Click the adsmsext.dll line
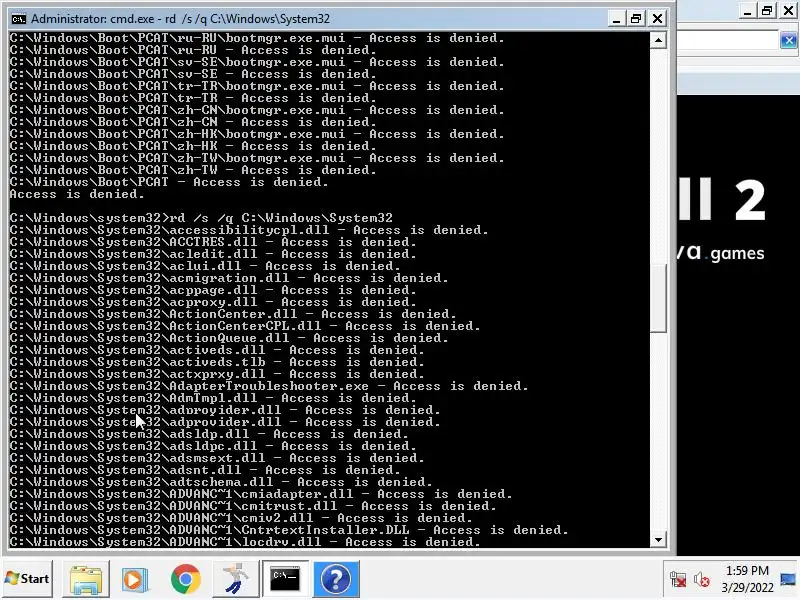 click(217, 458)
